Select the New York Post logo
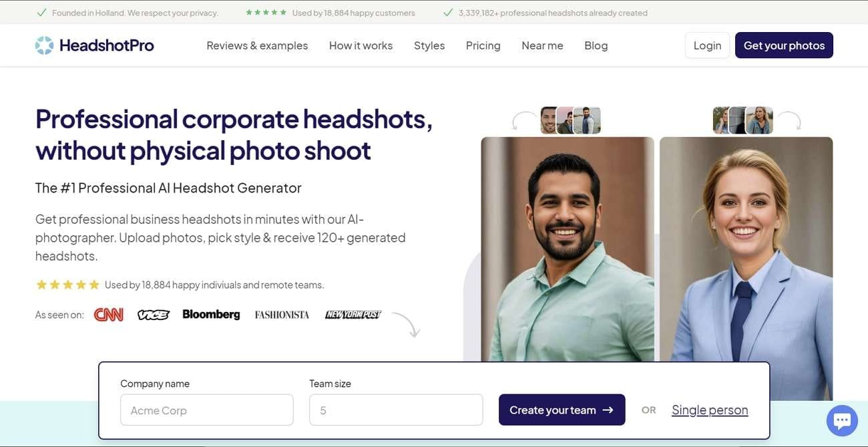The height and width of the screenshot is (447, 868). pos(353,314)
